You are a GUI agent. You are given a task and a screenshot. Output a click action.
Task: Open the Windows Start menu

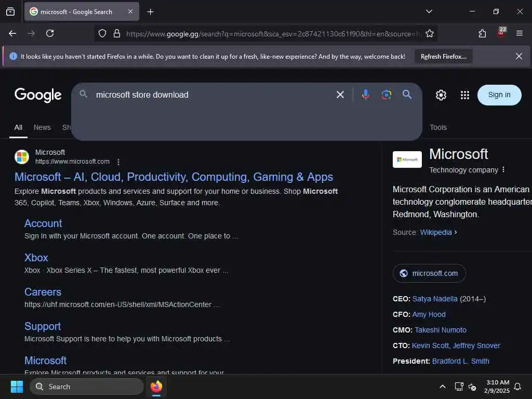coord(17,387)
